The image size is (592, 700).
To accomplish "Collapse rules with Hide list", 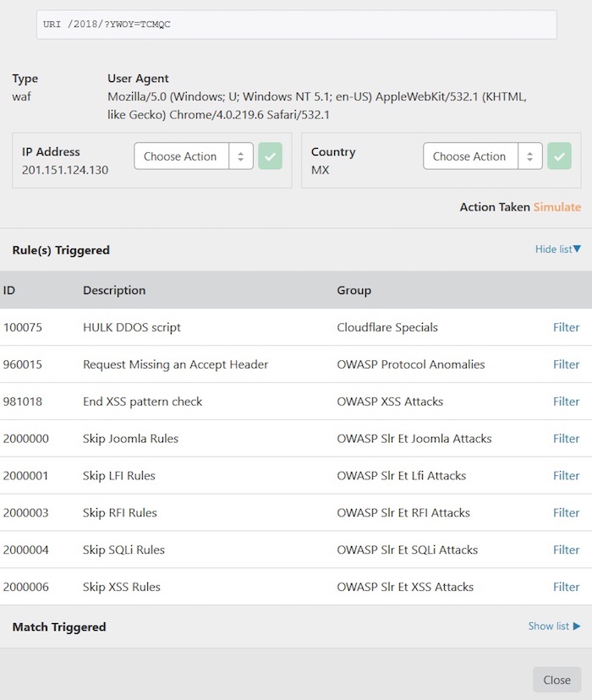I will pos(557,249).
